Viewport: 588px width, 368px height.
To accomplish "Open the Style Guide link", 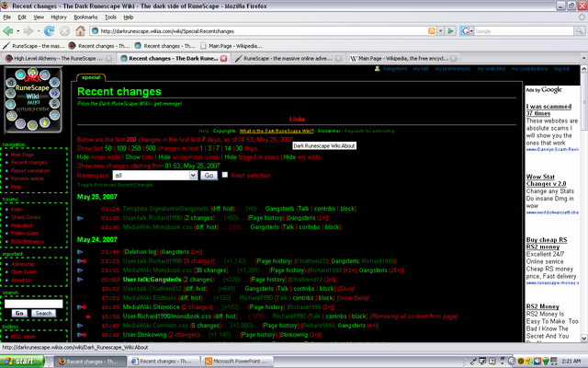I will (24, 272).
